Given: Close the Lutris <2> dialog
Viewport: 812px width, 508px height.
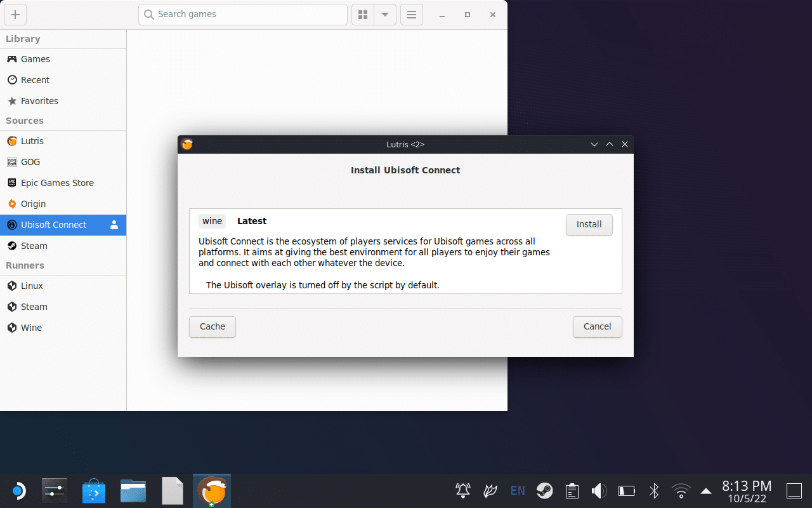Looking at the screenshot, I should [625, 144].
